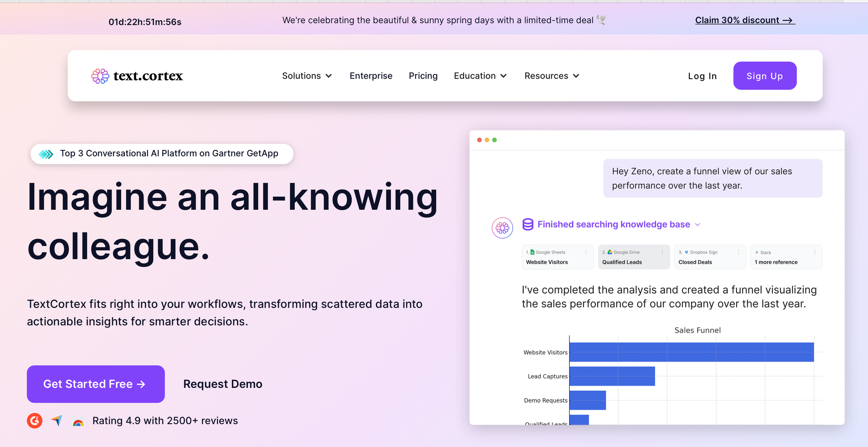Click the Gartner GetApp arrows icon
The image size is (868, 447).
(46, 154)
